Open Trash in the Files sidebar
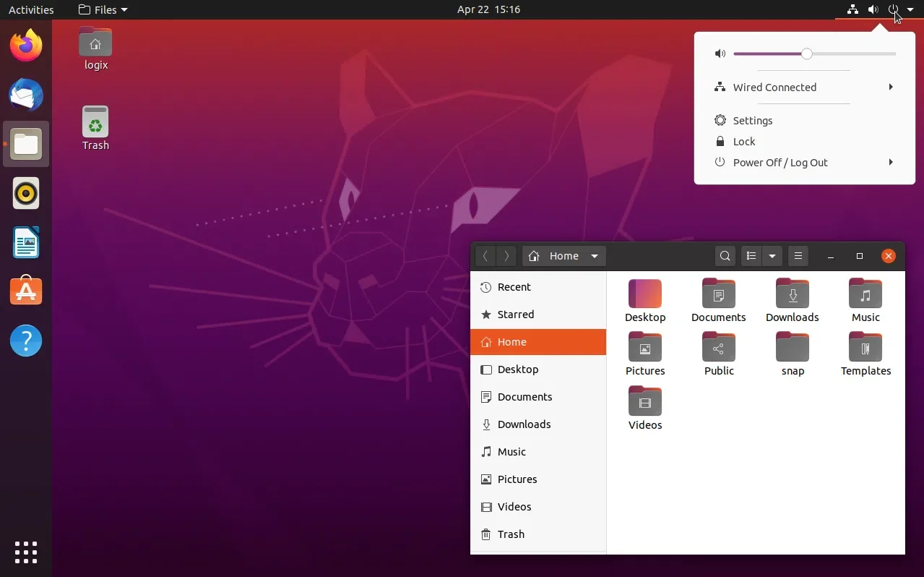Image resolution: width=924 pixels, height=577 pixels. pyautogui.click(x=538, y=534)
